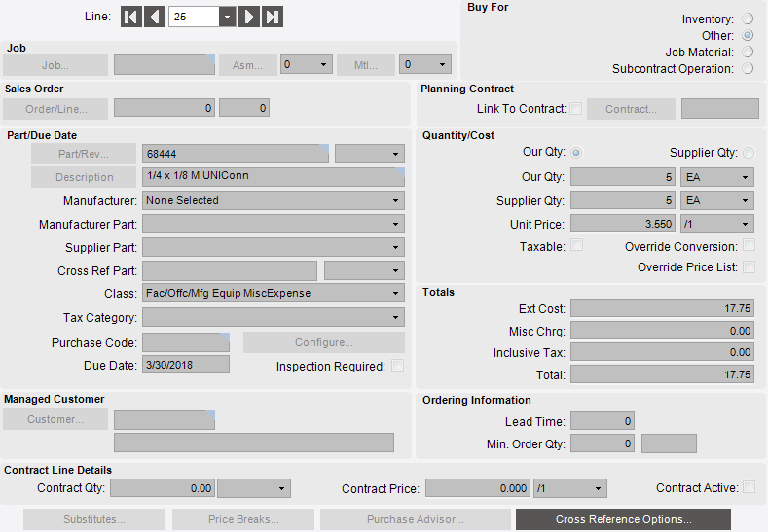This screenshot has width=768, height=532.
Task: Open the Supplier Qty unit dropdown
Action: 745,200
